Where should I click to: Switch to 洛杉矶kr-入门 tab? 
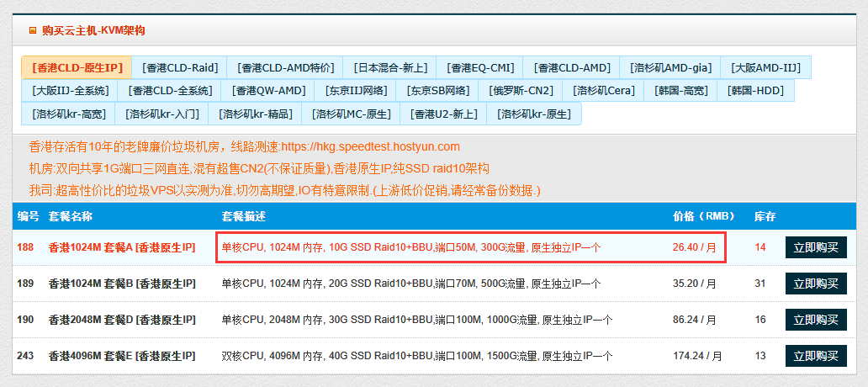161,114
